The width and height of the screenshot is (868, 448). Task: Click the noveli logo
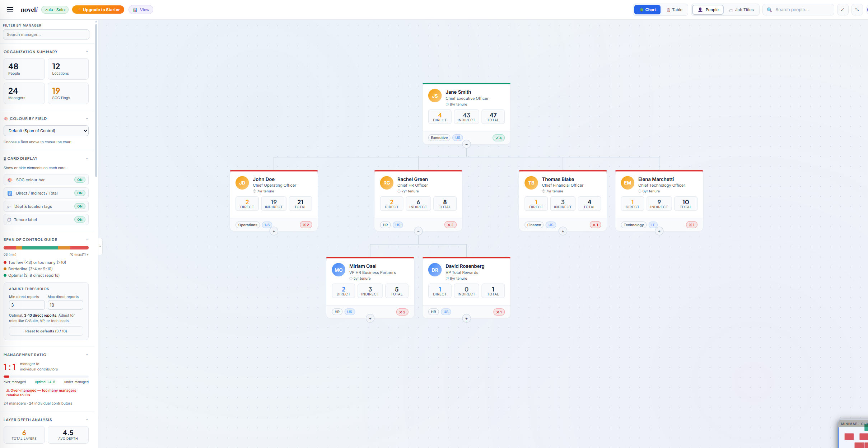click(x=29, y=10)
